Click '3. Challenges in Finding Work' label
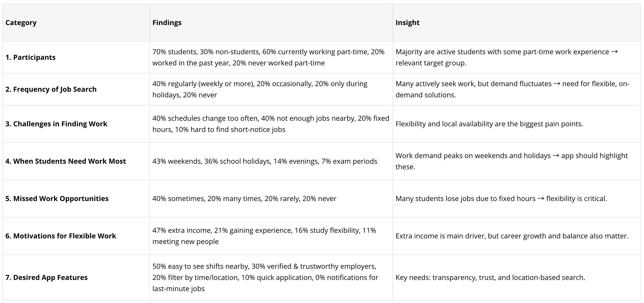644x303 pixels. pos(56,124)
